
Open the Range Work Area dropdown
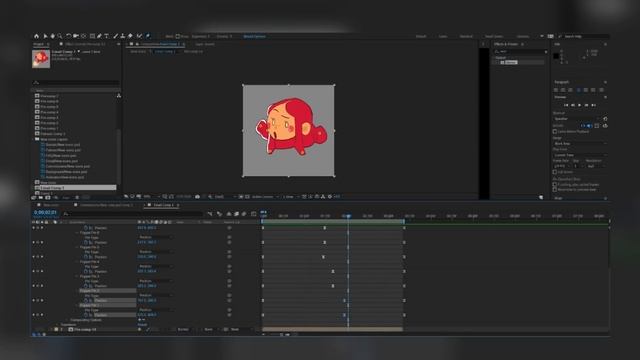pyautogui.click(x=580, y=144)
